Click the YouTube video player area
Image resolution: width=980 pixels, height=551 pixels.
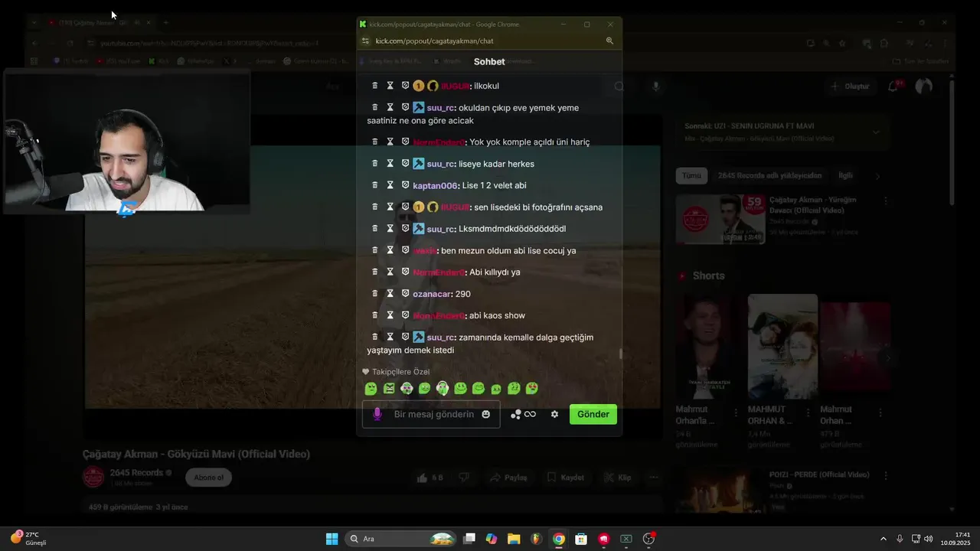pyautogui.click(x=372, y=277)
